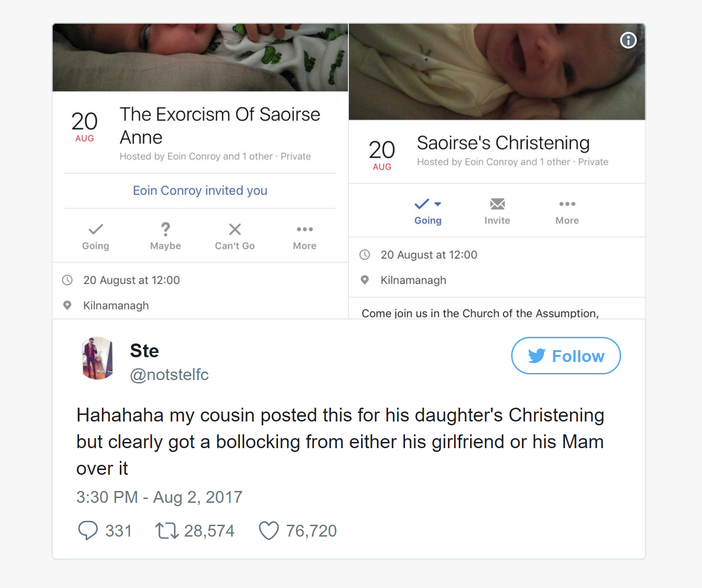Mark Going with the grey checkmark
This screenshot has width=702, height=588.
click(x=96, y=229)
